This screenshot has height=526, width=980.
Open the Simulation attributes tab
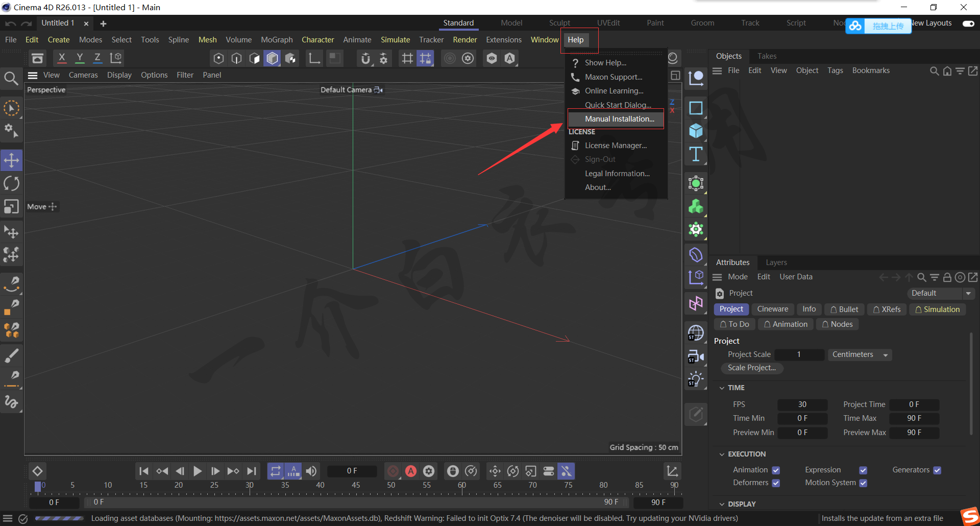point(937,309)
